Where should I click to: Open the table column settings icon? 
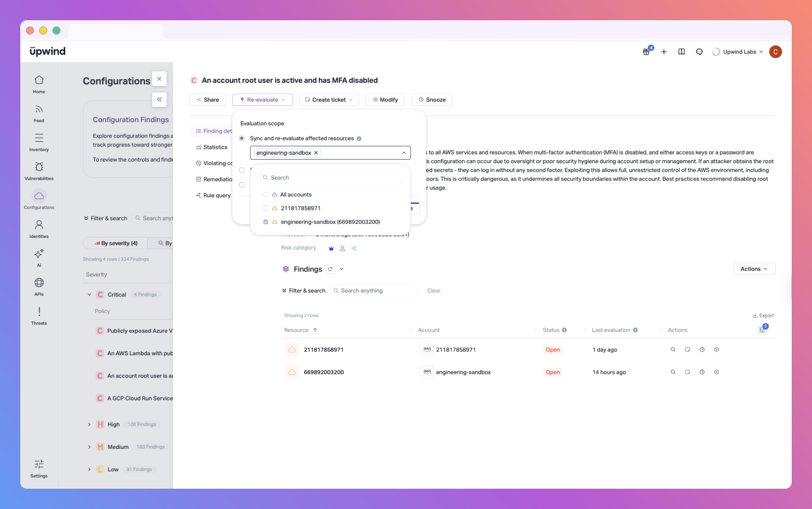[x=762, y=330]
